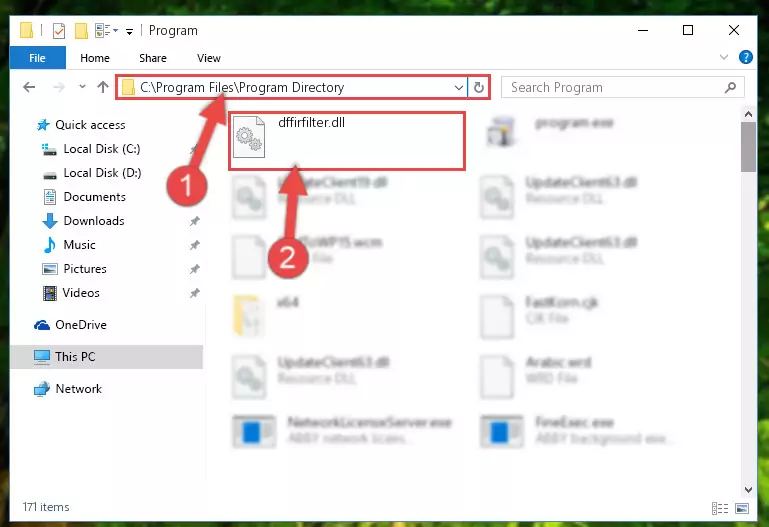This screenshot has height=527, width=769.
Task: Click the pin icon beside Music
Action: [195, 245]
